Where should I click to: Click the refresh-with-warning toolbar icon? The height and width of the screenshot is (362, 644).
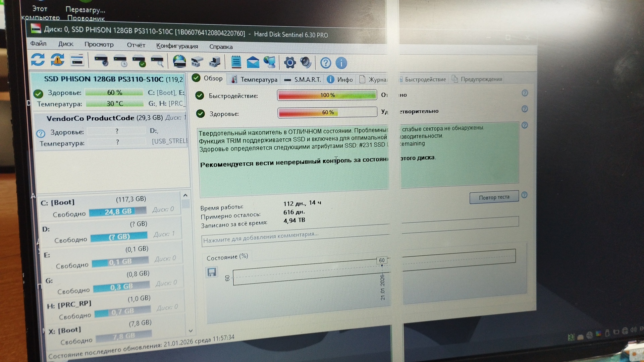(58, 60)
